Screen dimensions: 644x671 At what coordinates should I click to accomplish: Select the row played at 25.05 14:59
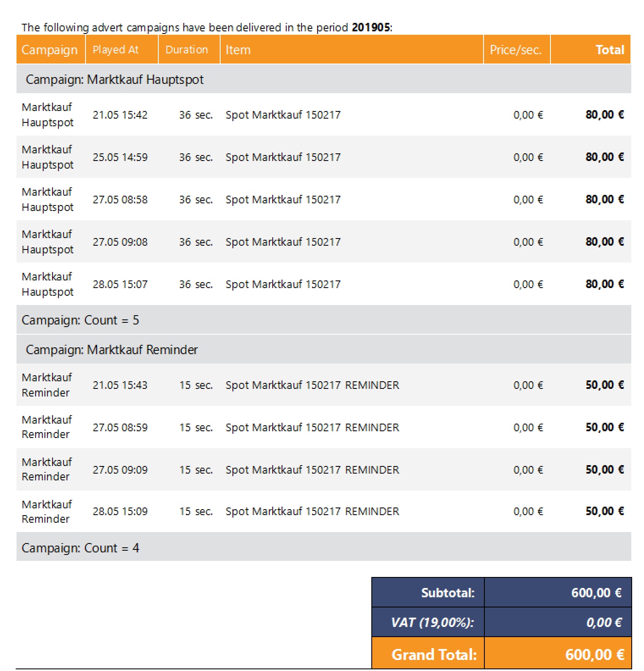(324, 157)
